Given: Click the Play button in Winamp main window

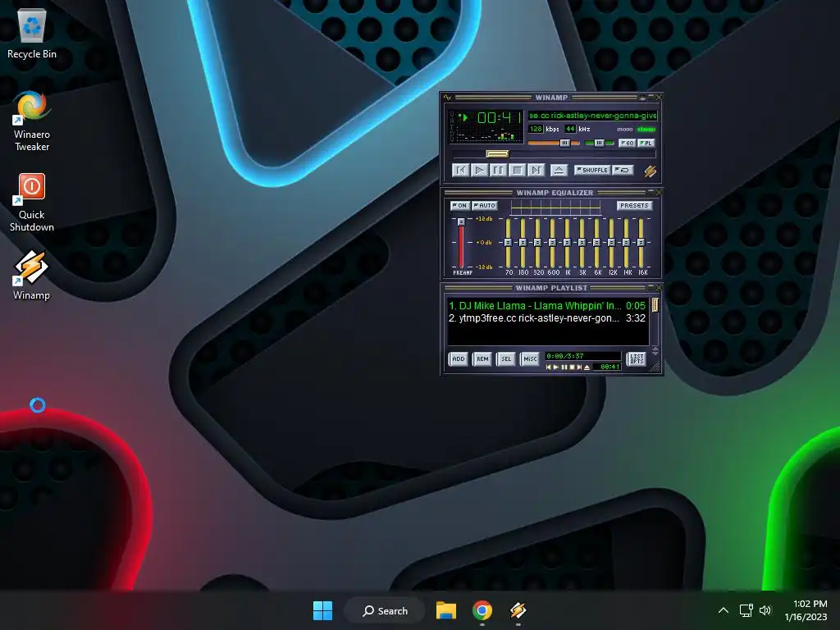Looking at the screenshot, I should pos(479,171).
